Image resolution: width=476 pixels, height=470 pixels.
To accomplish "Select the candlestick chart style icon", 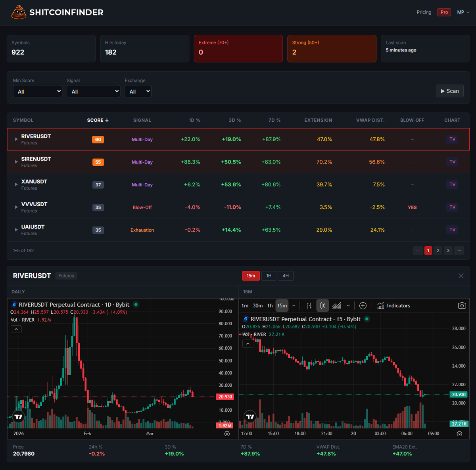I will pyautogui.click(x=322, y=305).
